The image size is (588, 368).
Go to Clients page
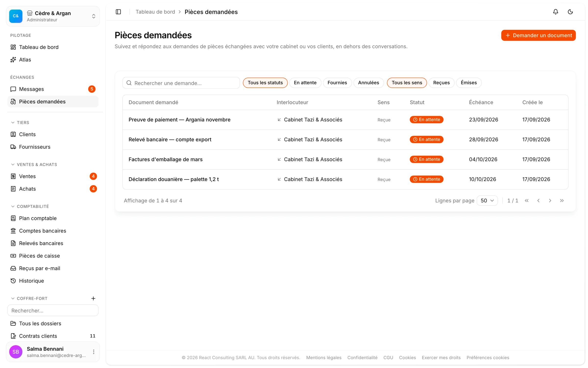click(x=53, y=134)
